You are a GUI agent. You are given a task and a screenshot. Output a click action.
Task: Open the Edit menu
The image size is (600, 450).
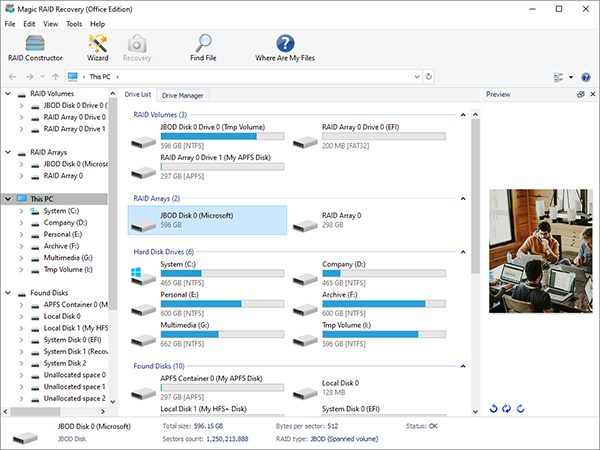coord(29,24)
